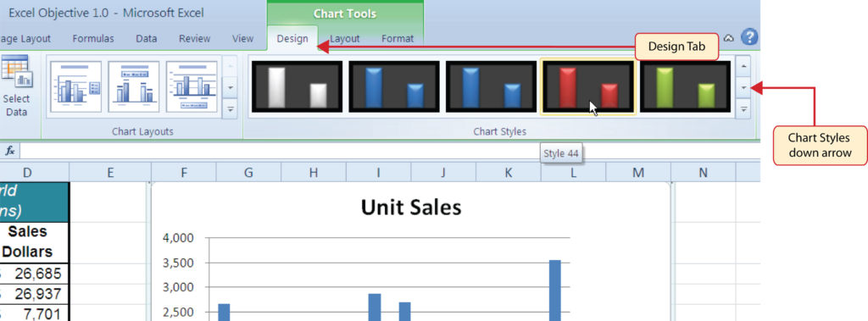Open the Formulas tab
Screen dimensions: 868x321
coord(93,39)
